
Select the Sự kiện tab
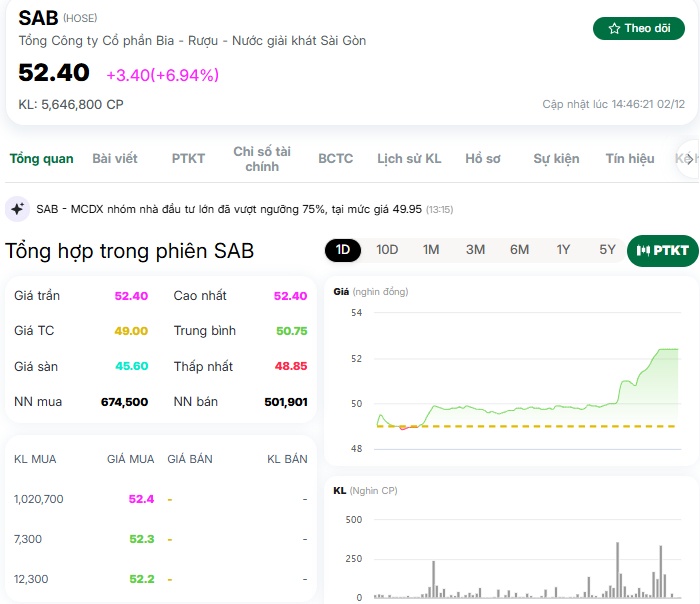click(556, 159)
